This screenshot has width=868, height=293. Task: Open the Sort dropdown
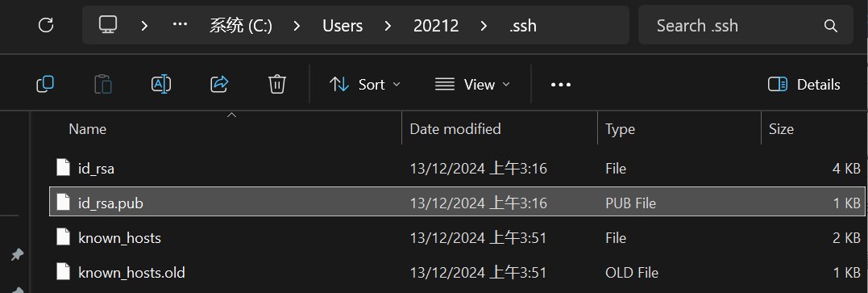(x=364, y=84)
